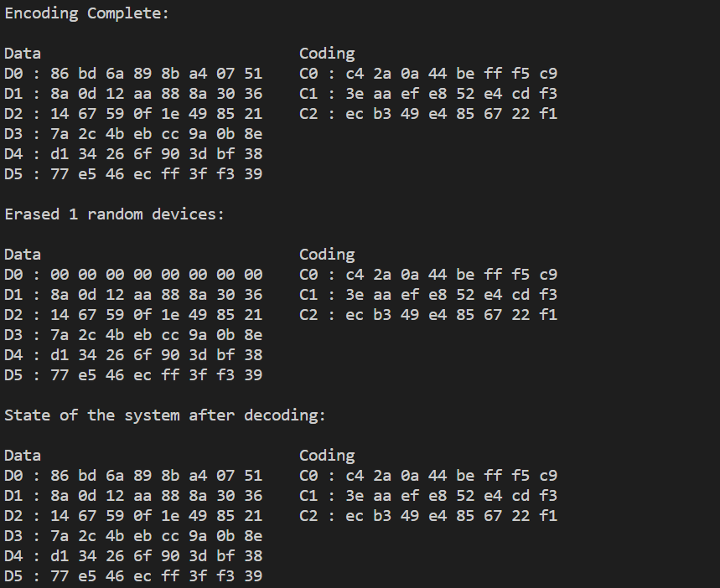Screen dimensions: 720x588
Task: Click the D3 row in the Erased devices section
Action: click(133, 335)
